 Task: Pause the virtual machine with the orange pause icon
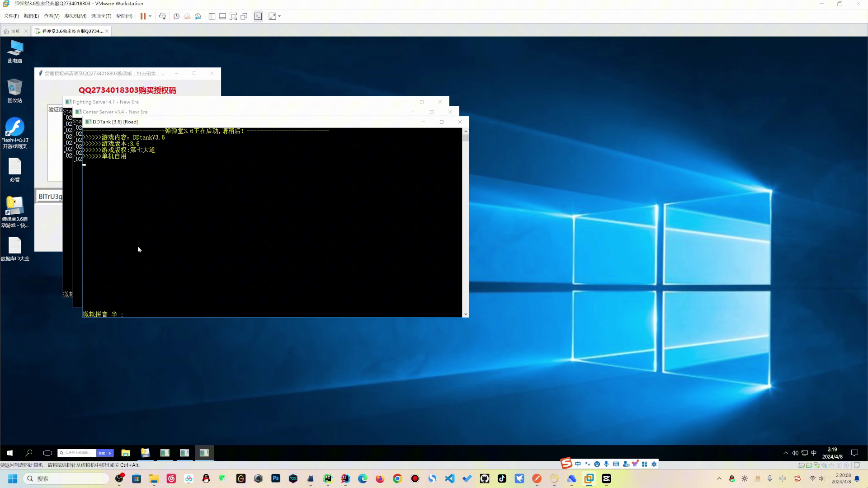click(143, 16)
